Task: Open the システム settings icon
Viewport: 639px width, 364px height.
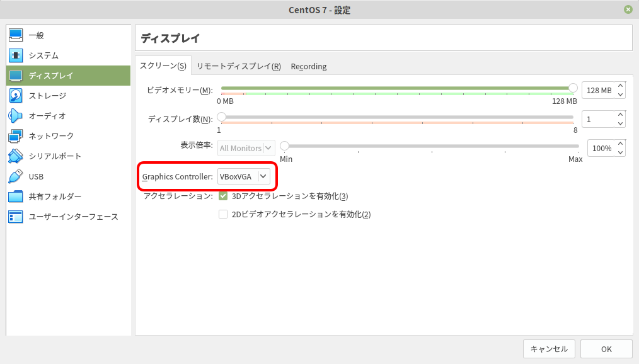Action: click(x=16, y=55)
